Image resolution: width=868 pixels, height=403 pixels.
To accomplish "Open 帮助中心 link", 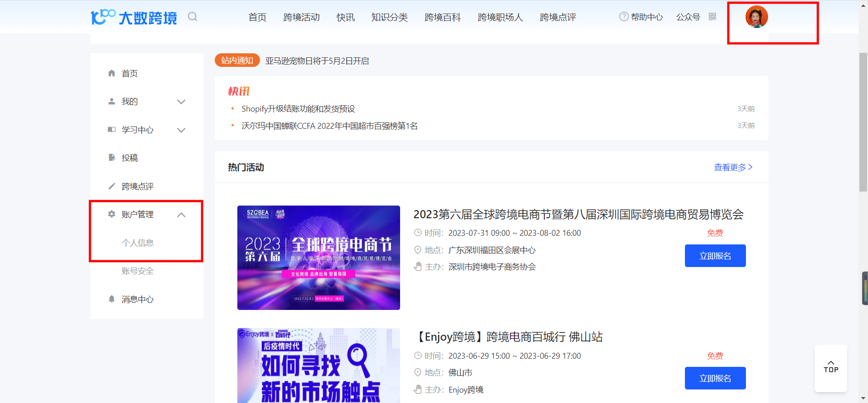I will coord(647,17).
